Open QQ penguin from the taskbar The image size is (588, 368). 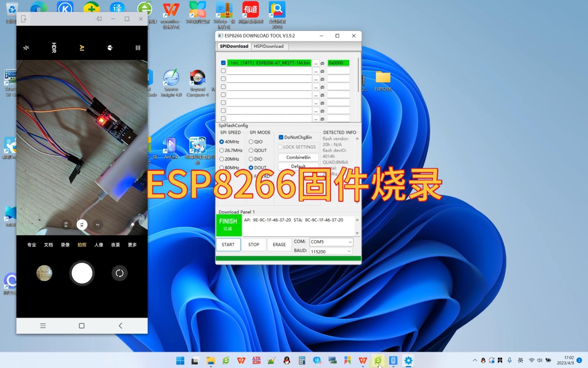tap(287, 361)
